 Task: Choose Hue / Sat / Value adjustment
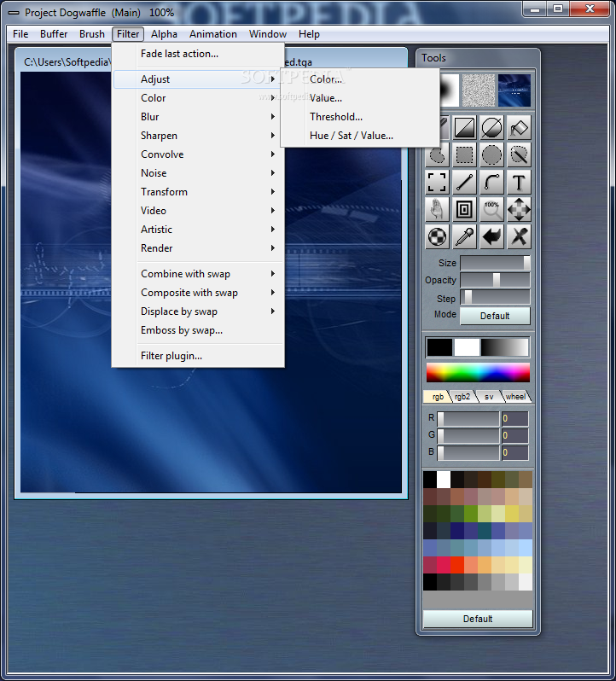(x=360, y=136)
